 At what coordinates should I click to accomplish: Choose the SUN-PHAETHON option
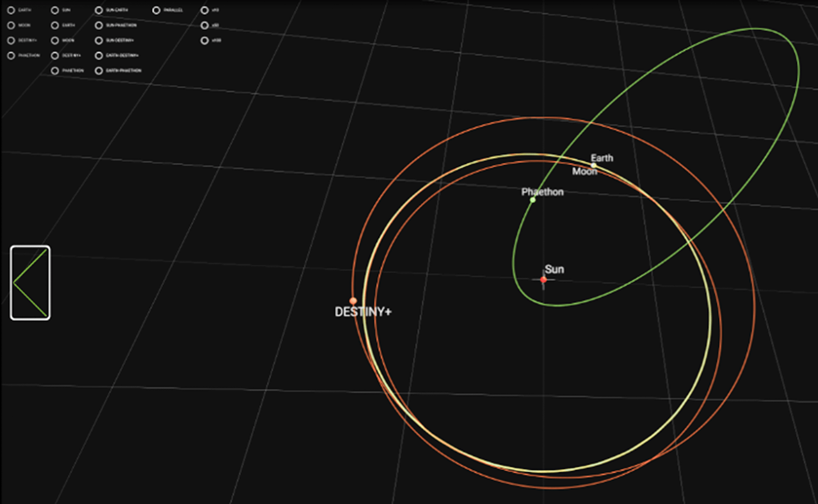99,25
